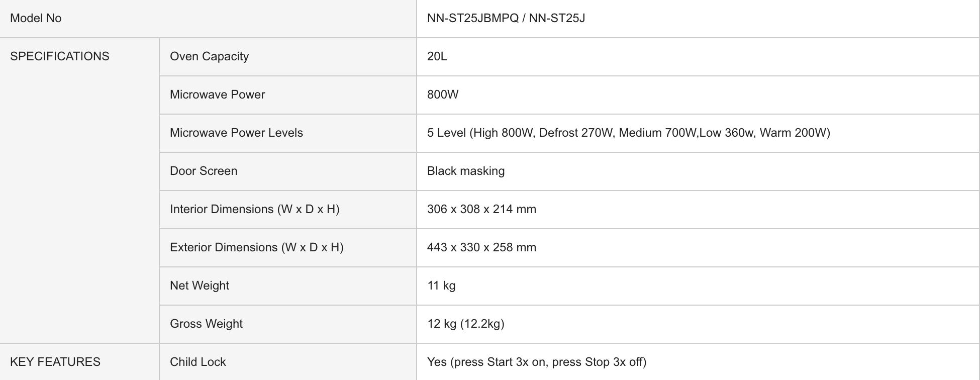The height and width of the screenshot is (380, 980).
Task: Click the "Exterior Dimensions (W x D x H)" label
Action: [x=256, y=247]
